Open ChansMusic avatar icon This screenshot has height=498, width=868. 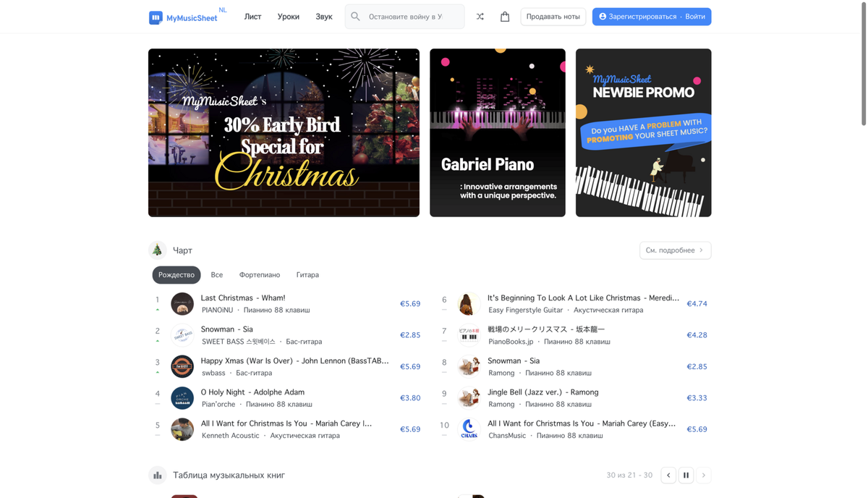469,429
